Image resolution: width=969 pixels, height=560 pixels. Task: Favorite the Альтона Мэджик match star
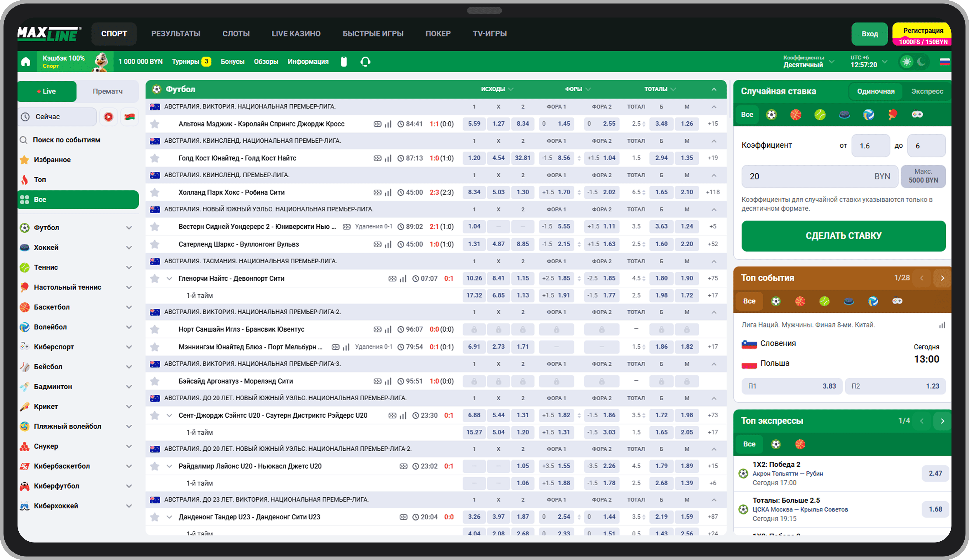[x=155, y=124]
